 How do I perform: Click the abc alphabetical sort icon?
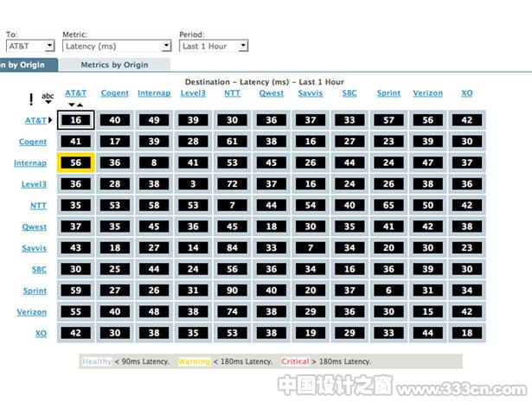(x=48, y=98)
